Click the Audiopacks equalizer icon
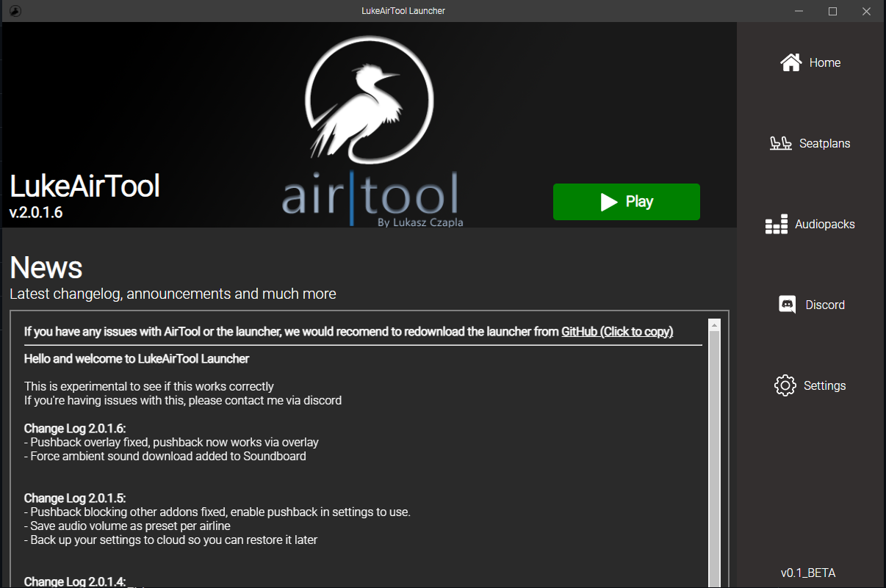 coord(777,224)
